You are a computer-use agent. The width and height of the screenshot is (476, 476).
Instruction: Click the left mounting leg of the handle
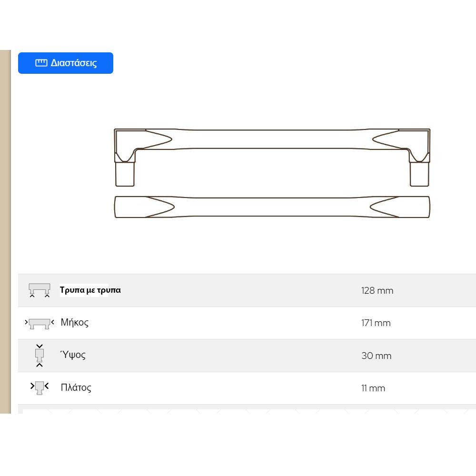(125, 174)
